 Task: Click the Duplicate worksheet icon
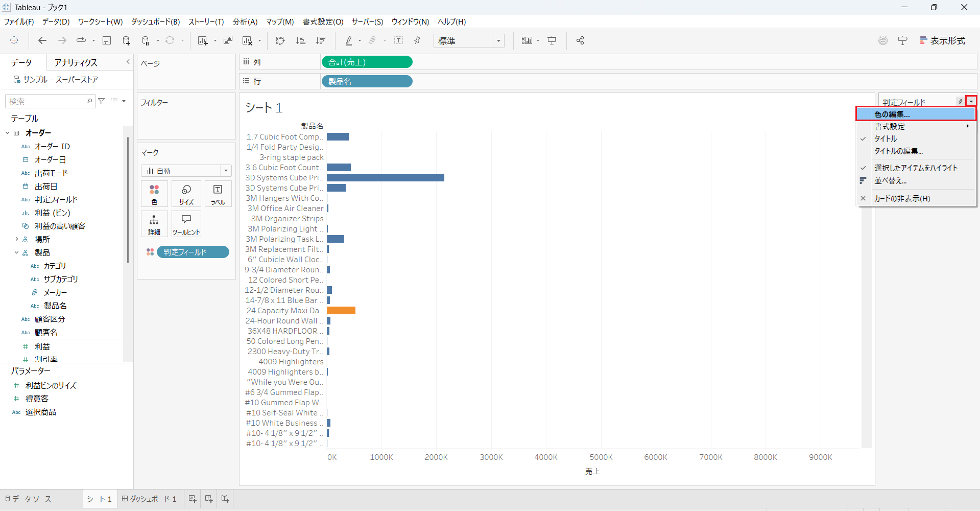click(x=228, y=41)
